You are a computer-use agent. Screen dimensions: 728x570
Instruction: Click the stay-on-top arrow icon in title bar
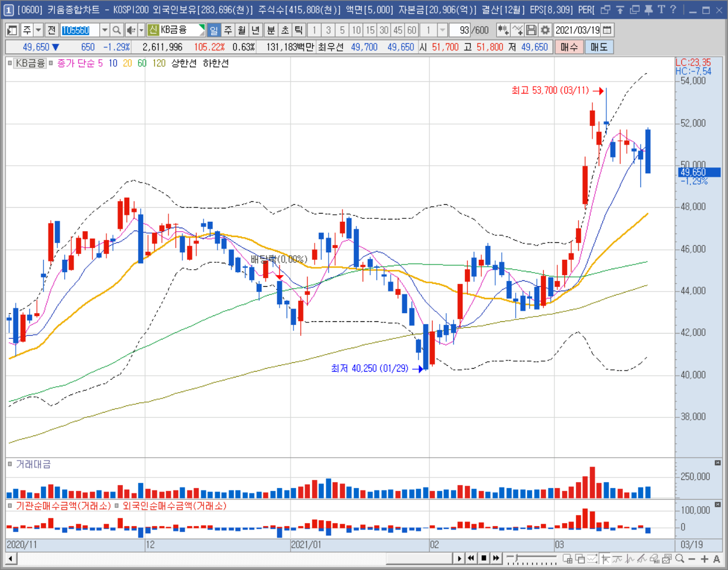tap(620, 10)
